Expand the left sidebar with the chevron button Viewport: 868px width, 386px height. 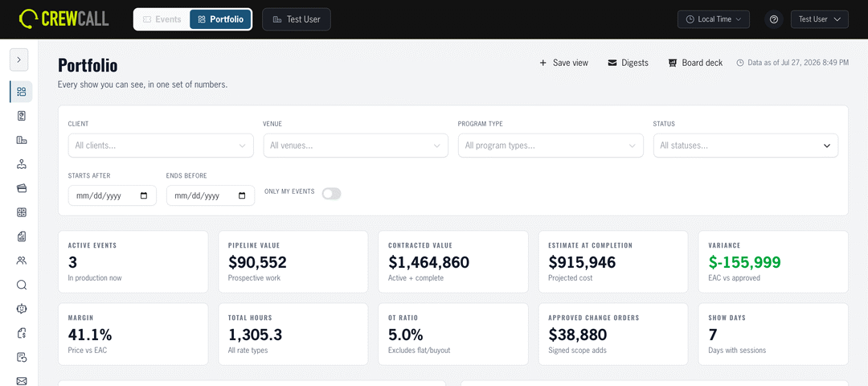(18, 60)
